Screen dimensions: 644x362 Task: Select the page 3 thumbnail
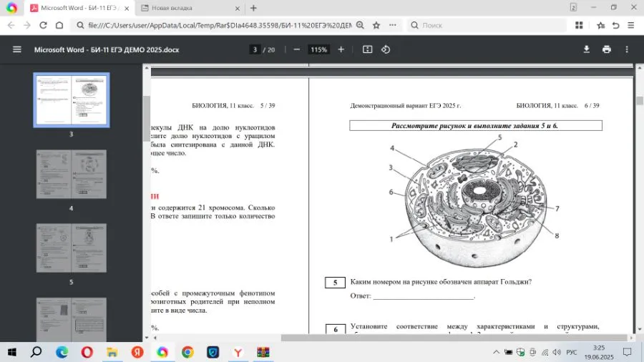tap(72, 100)
